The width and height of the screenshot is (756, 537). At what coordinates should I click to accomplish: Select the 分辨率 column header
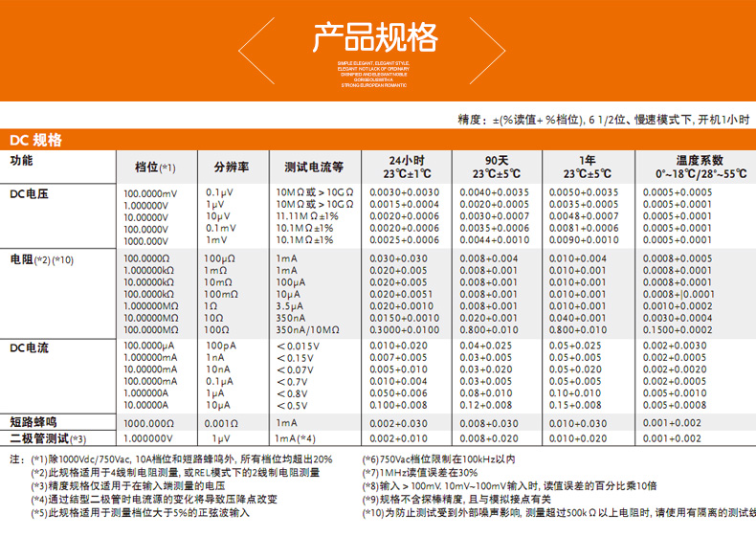(x=231, y=167)
